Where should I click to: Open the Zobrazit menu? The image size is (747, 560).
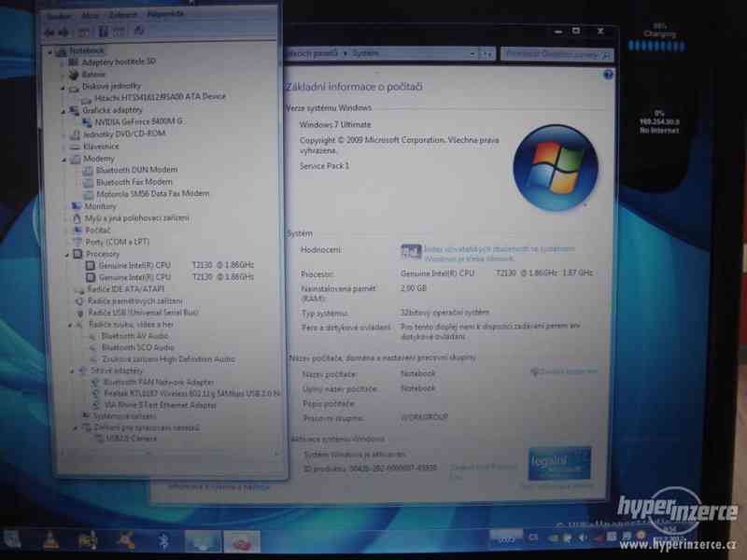[x=122, y=15]
